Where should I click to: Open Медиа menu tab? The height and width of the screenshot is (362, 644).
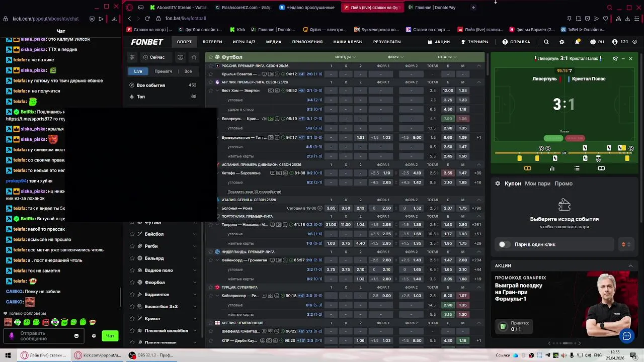[x=274, y=42]
